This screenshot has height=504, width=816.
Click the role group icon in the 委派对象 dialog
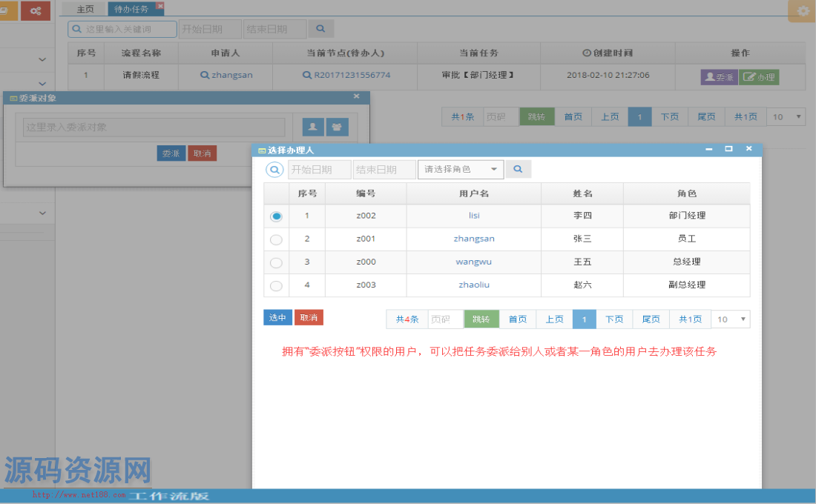[x=338, y=127]
